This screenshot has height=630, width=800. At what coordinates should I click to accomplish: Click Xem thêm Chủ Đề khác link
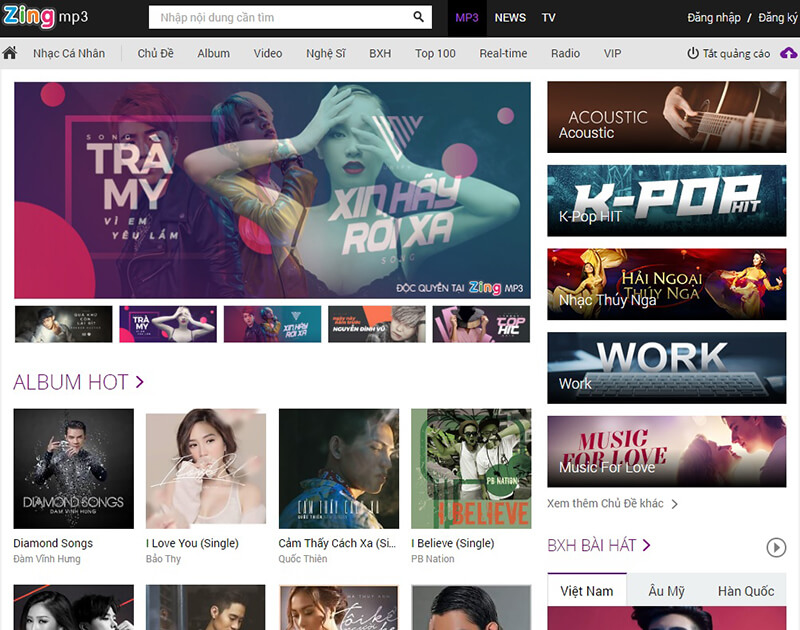605,504
